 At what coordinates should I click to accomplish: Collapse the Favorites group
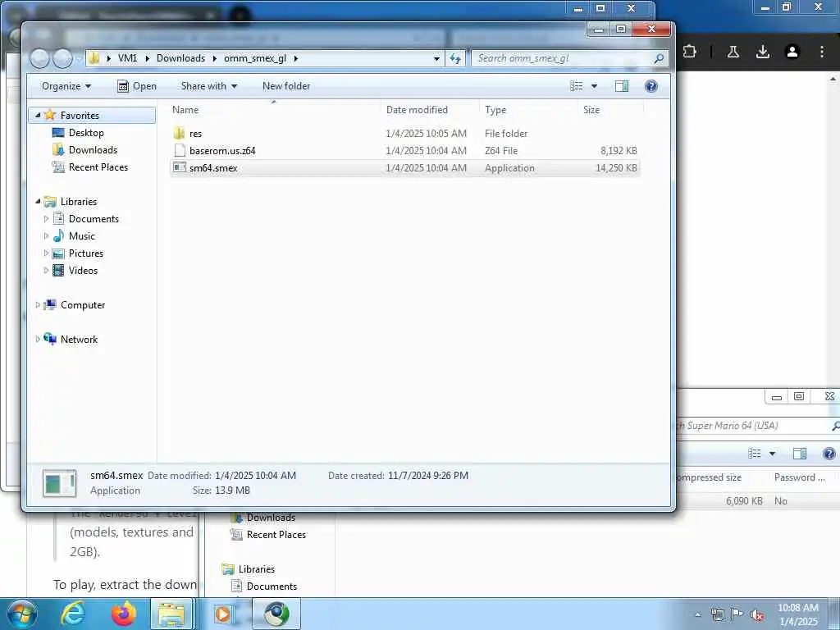click(x=38, y=115)
